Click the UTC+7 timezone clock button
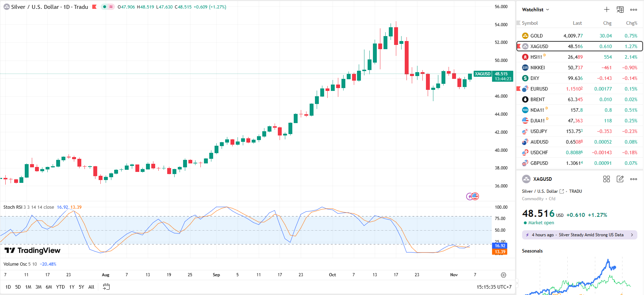 pyautogui.click(x=494, y=287)
